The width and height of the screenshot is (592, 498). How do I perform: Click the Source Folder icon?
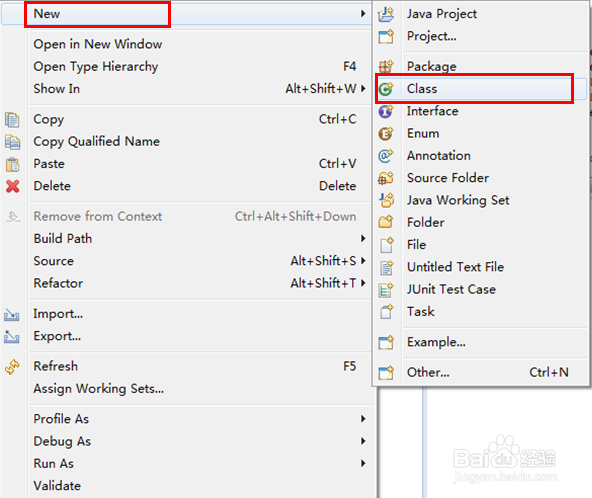(x=386, y=178)
